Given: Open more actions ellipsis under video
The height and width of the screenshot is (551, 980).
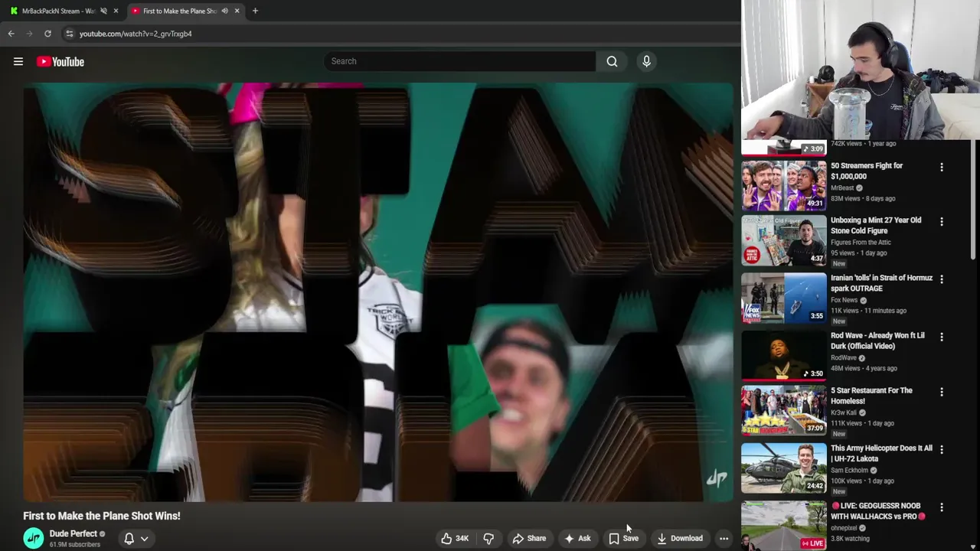Looking at the screenshot, I should click(x=724, y=538).
